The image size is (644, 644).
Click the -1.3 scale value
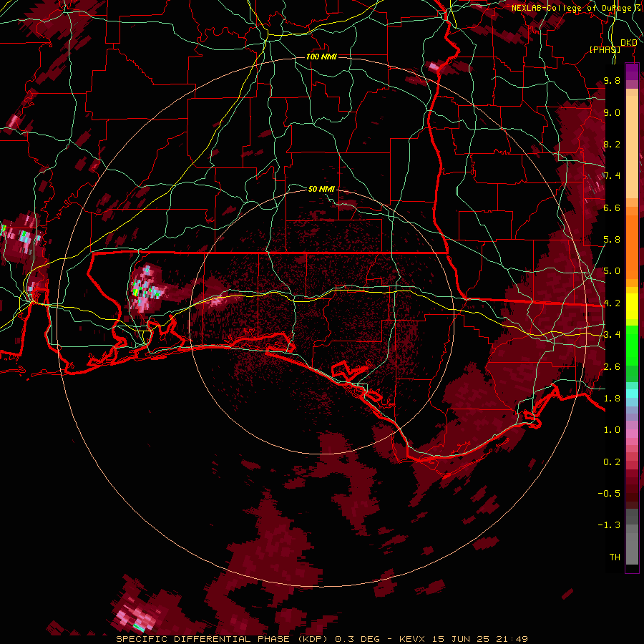point(609,525)
